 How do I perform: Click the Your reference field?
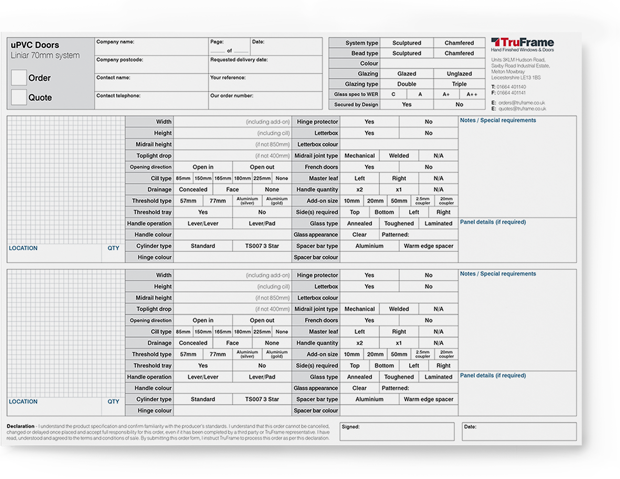click(265, 82)
